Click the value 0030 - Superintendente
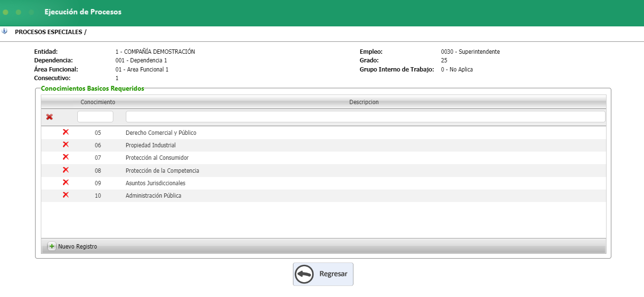Image resolution: width=644 pixels, height=297 pixels. click(470, 52)
